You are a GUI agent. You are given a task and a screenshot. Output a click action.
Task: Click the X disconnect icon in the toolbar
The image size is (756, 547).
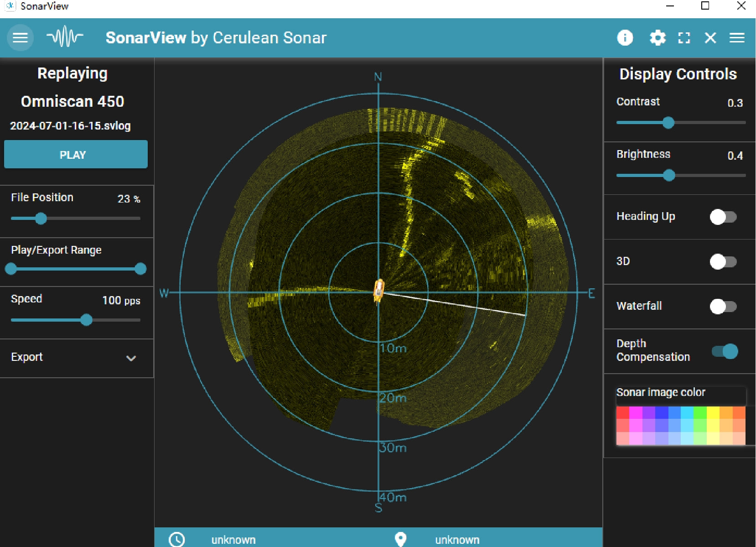coord(710,38)
